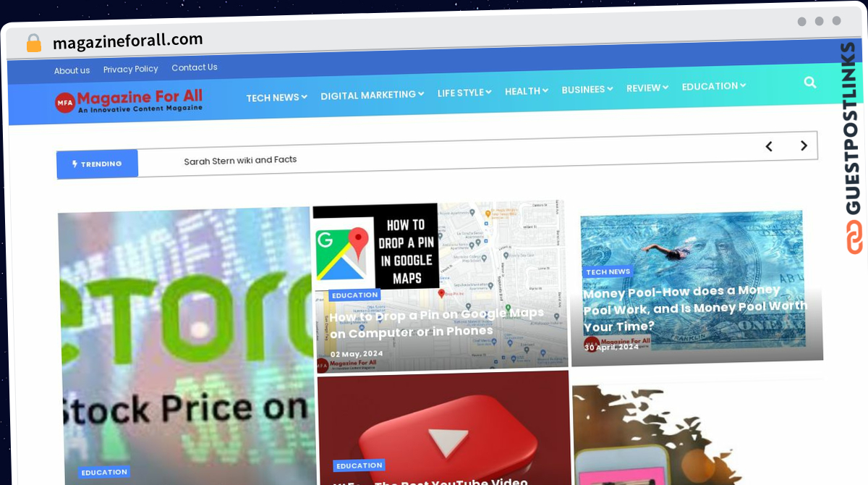Click the MFA Magazine For All logo
The width and height of the screenshot is (868, 485).
click(x=129, y=101)
